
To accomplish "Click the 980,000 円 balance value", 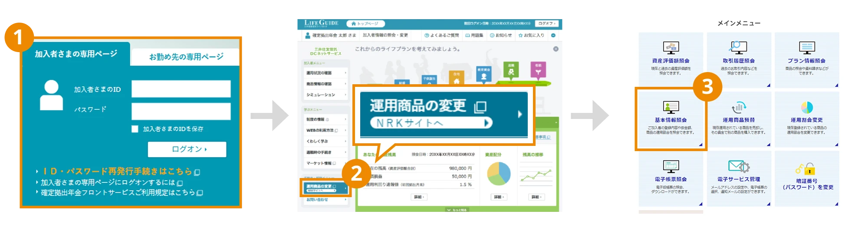I will 460,168.
